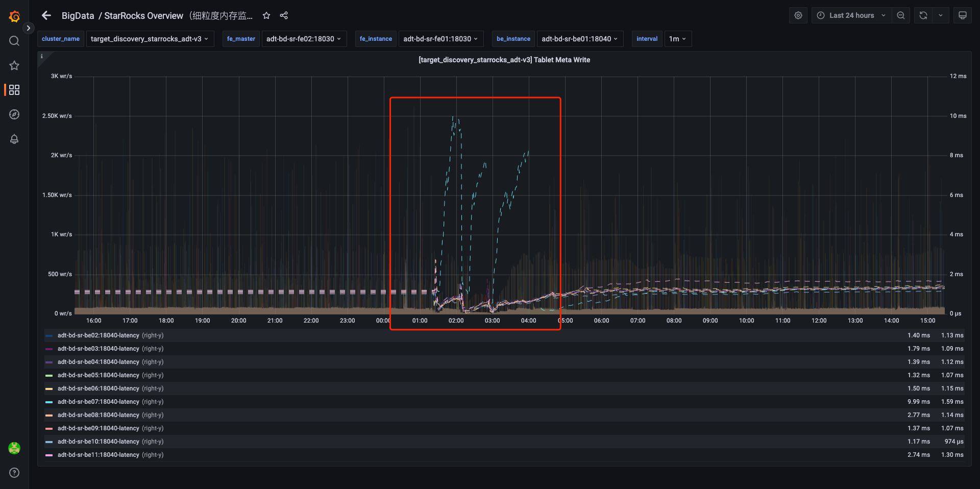Click the cluster_name variable label
The image size is (980, 489).
(x=61, y=39)
